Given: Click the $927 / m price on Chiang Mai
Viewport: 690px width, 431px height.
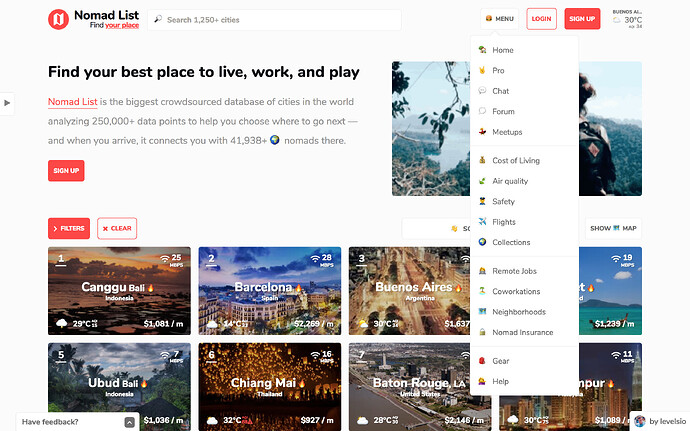Looking at the screenshot, I should (x=317, y=420).
